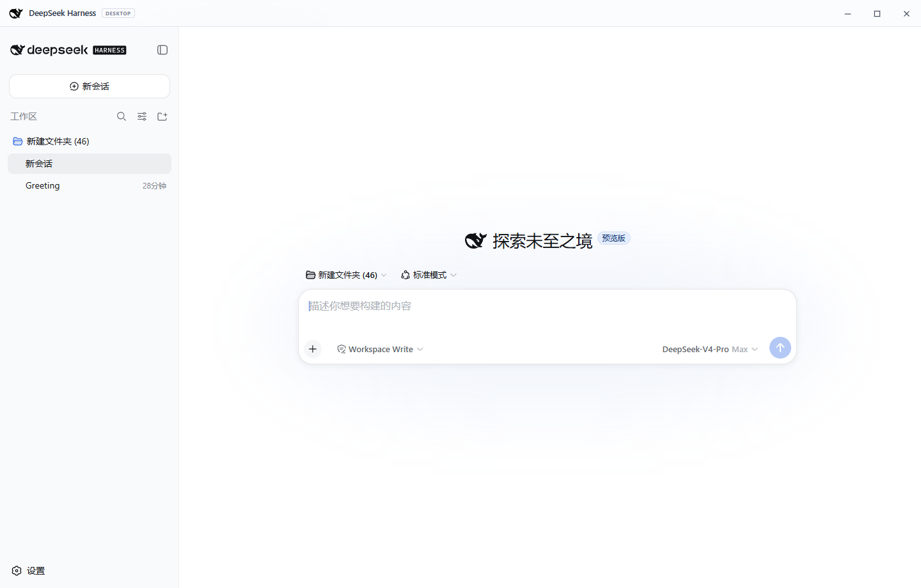Open the Workspace Write permission dropdown
The width and height of the screenshot is (921, 588).
[381, 349]
